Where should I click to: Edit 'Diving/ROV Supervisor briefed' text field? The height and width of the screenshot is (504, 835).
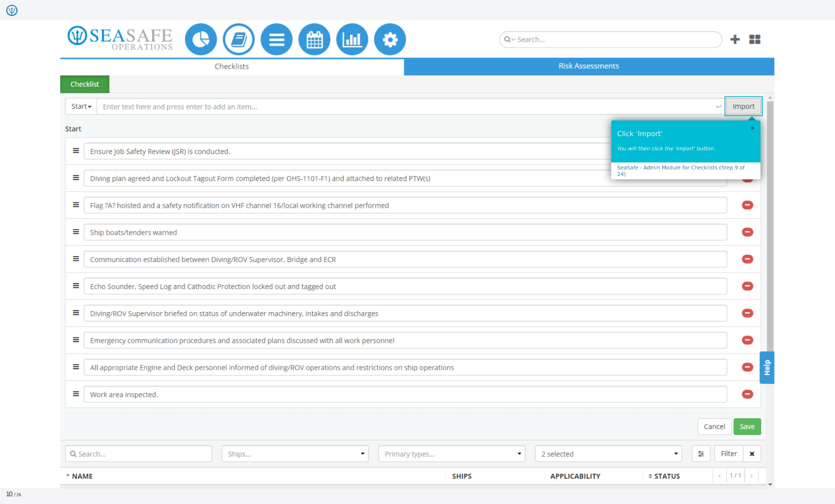pyautogui.click(x=405, y=314)
